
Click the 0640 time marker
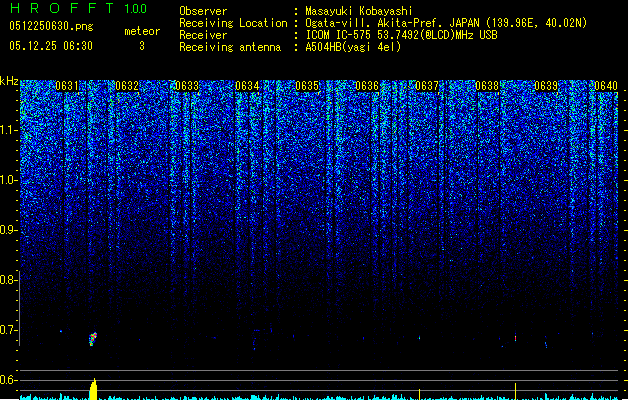pos(606,86)
